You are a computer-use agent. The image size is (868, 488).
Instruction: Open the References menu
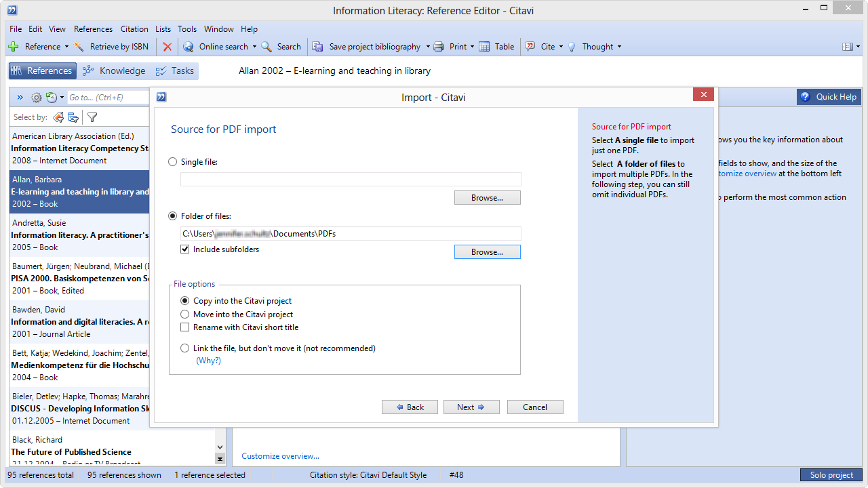(94, 29)
